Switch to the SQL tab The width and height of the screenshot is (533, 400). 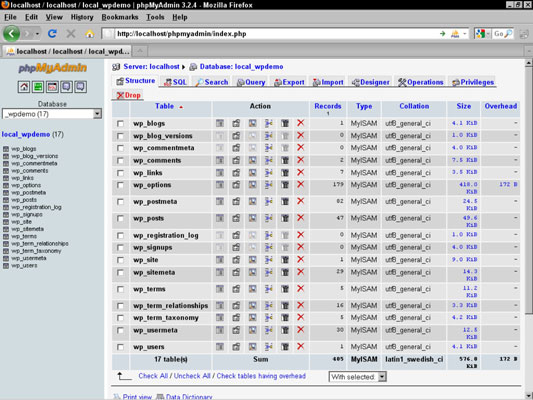tap(175, 82)
